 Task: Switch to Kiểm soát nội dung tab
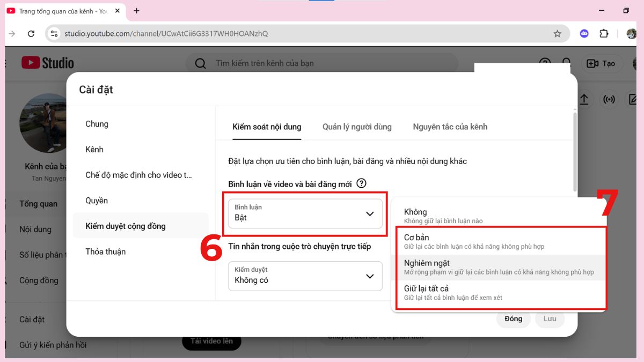coord(267,127)
